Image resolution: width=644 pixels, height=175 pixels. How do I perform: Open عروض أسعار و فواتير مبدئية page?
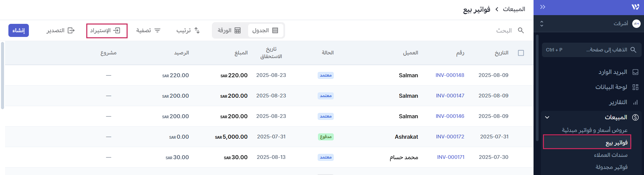595,130
